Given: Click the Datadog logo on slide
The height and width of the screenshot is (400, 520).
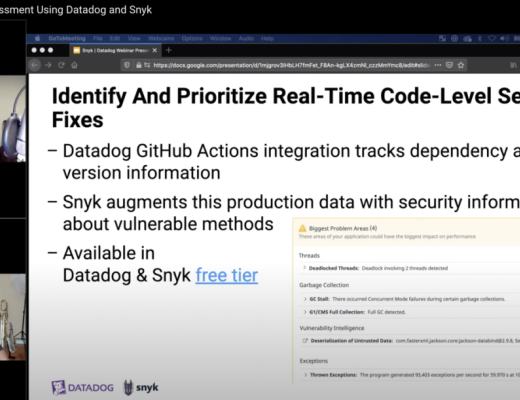Looking at the screenshot, I should coord(82,388).
